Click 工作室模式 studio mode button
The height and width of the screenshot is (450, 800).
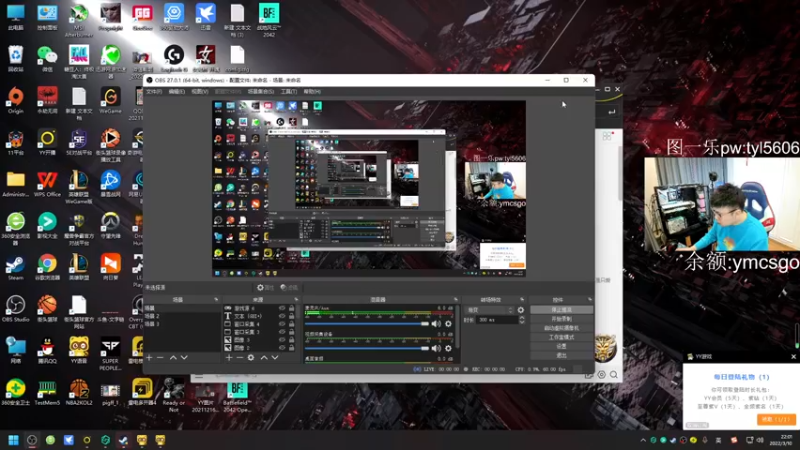point(561,337)
